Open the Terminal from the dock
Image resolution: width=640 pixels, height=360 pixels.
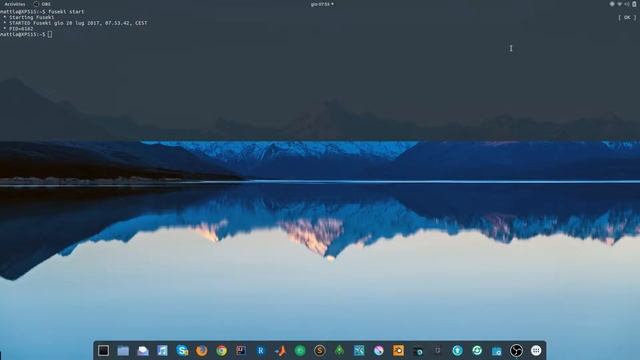pyautogui.click(x=103, y=350)
